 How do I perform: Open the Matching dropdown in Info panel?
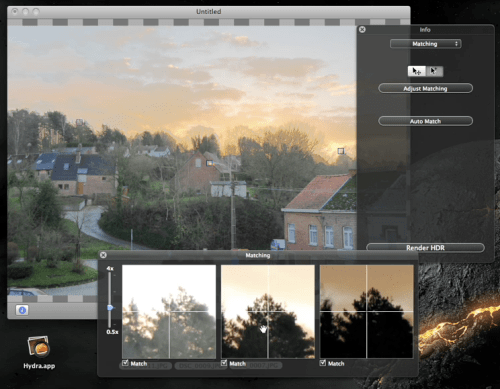tap(426, 44)
